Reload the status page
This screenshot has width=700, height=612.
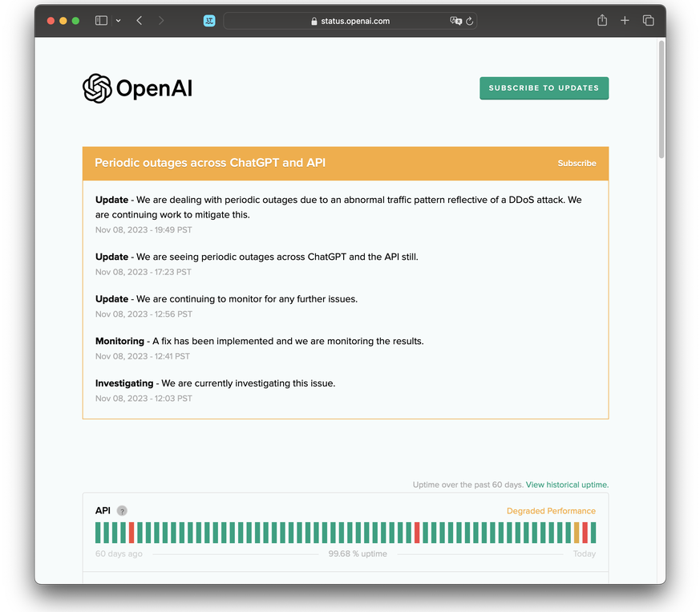[469, 21]
